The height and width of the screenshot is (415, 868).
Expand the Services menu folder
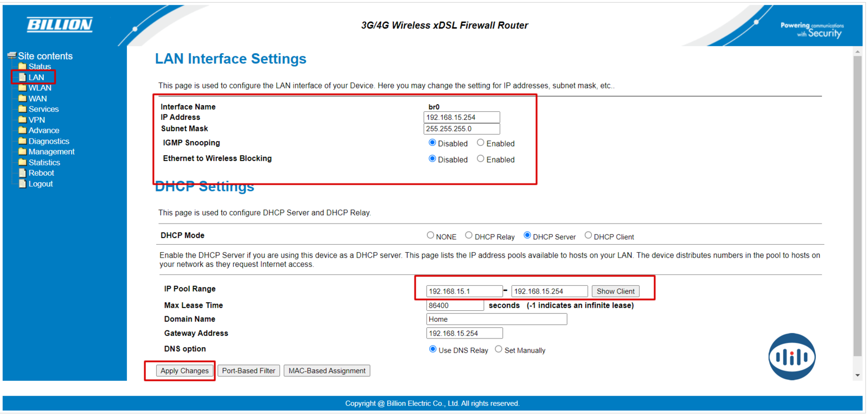[x=43, y=109]
